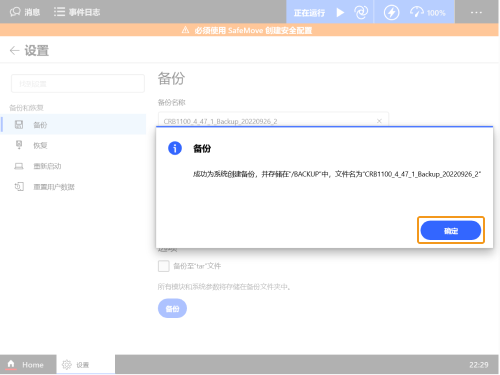Enable the 备份至'tar'文件 checkbox
The image size is (500, 375).
[164, 266]
